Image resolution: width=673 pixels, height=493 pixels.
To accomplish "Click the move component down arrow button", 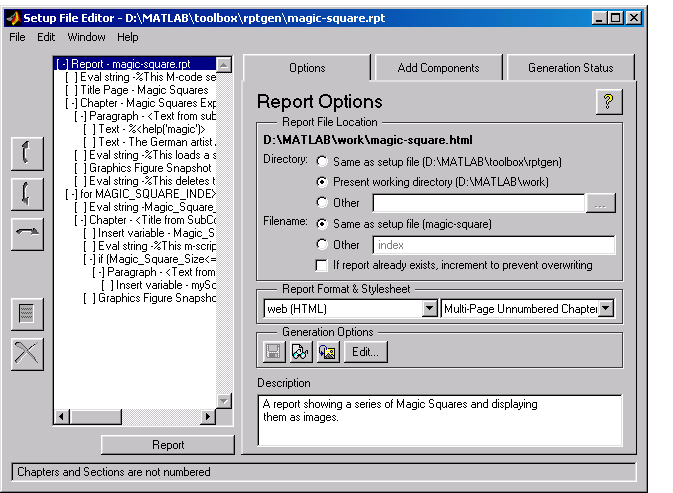I will click(27, 194).
